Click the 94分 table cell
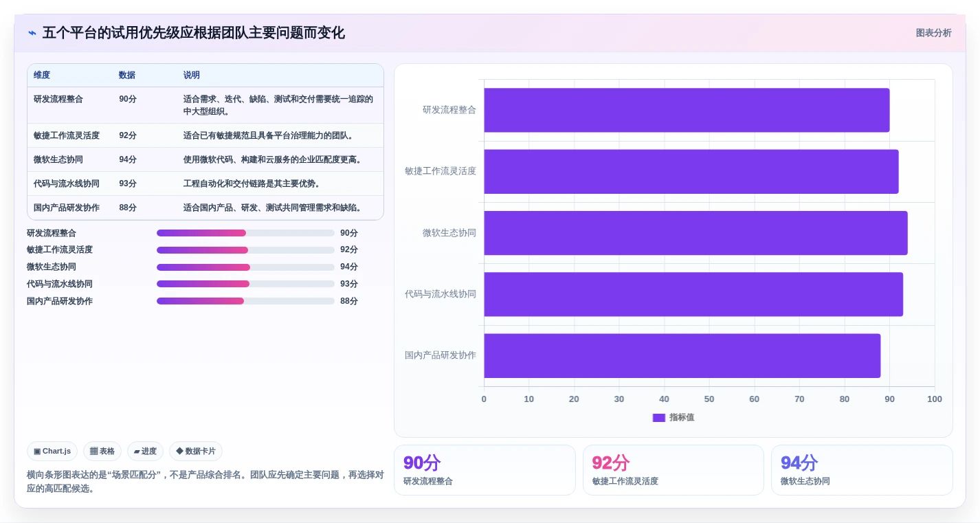 pyautogui.click(x=128, y=159)
